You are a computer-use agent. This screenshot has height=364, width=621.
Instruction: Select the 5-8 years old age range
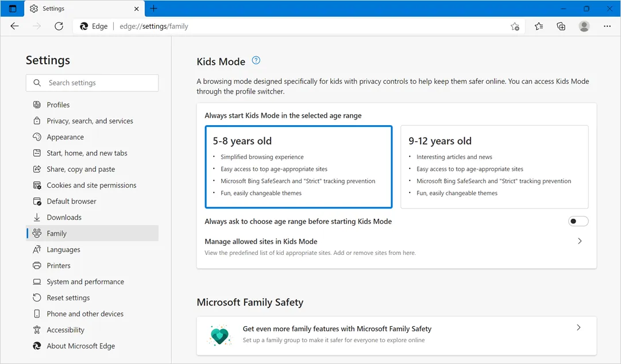[x=299, y=166]
